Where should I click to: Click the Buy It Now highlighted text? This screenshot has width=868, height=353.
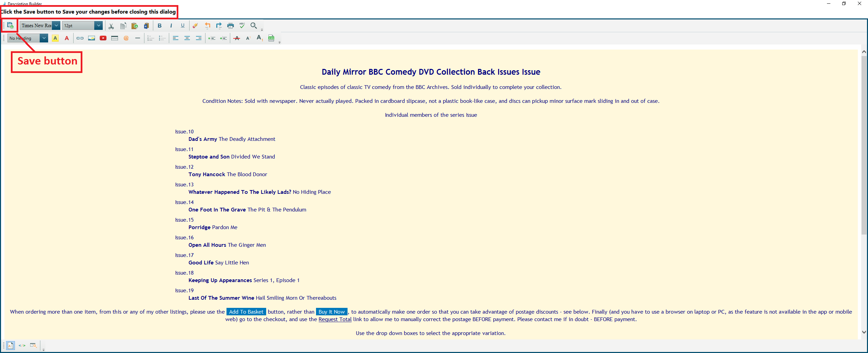(332, 312)
